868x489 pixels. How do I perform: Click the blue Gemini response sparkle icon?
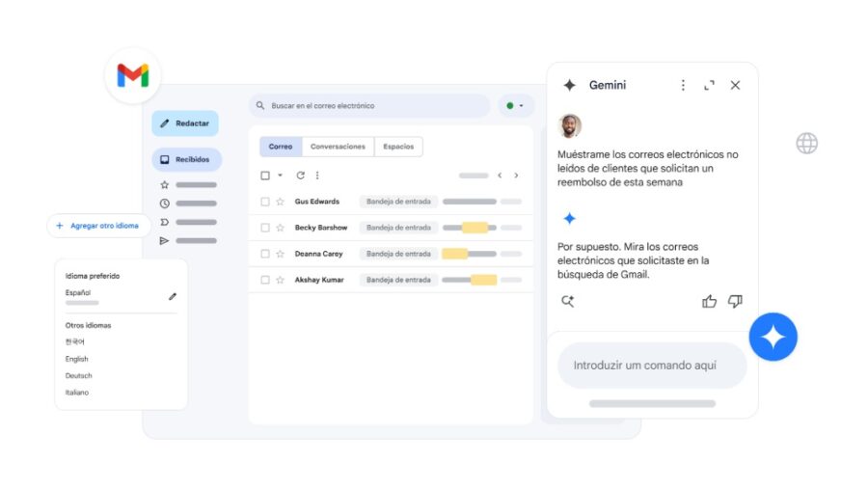click(569, 218)
